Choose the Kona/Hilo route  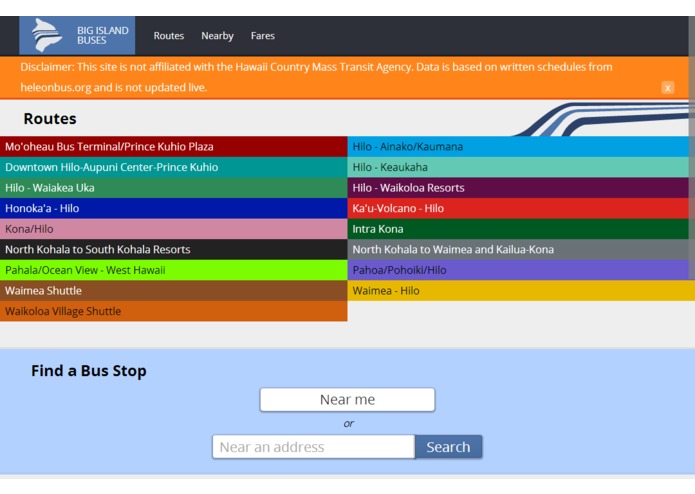[x=174, y=229]
